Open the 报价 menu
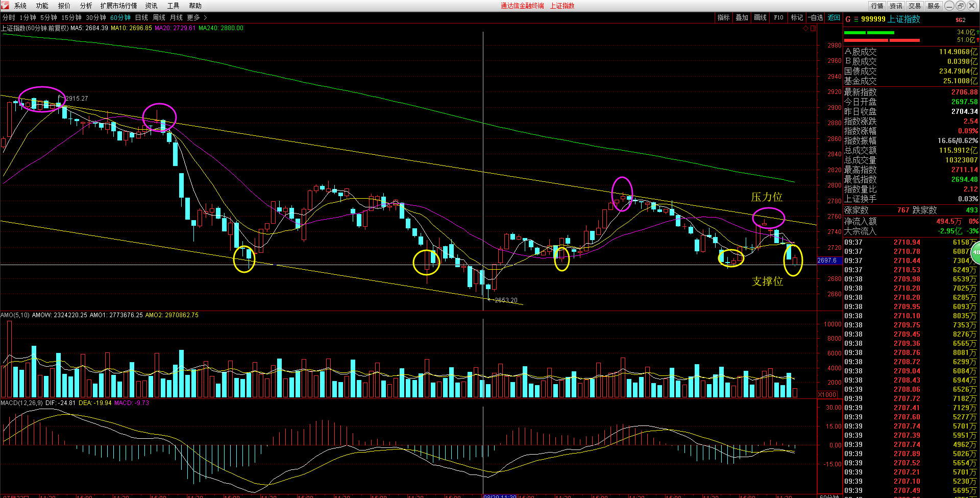980x498 pixels. [64, 6]
